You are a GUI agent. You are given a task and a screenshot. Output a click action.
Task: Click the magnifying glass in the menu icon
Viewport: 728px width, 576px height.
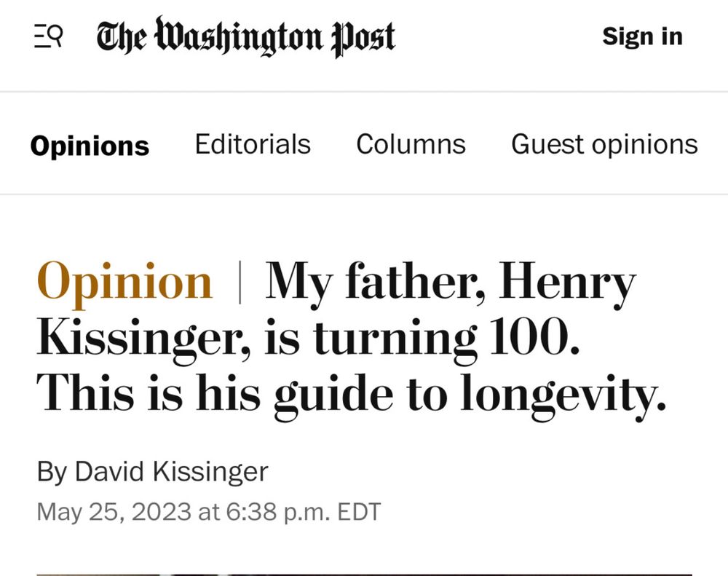tap(56, 34)
